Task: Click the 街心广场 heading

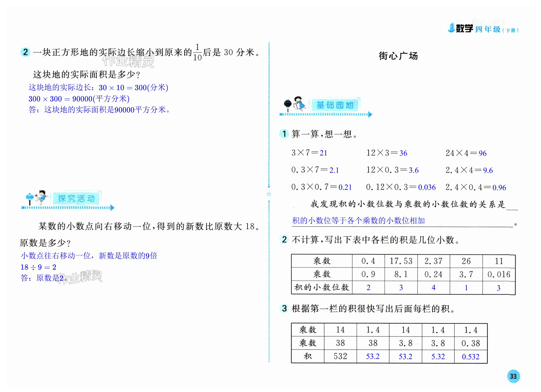Action: (x=398, y=56)
